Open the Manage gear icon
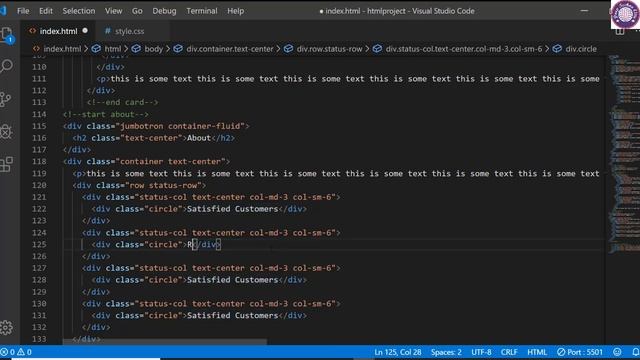This screenshot has width=640, height=360. (6, 327)
